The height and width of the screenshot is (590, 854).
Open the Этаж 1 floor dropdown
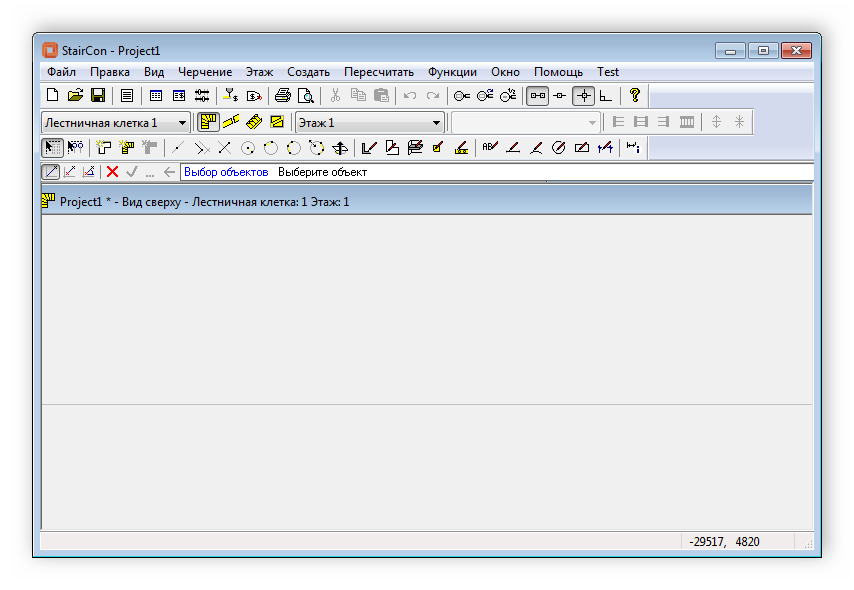click(436, 123)
